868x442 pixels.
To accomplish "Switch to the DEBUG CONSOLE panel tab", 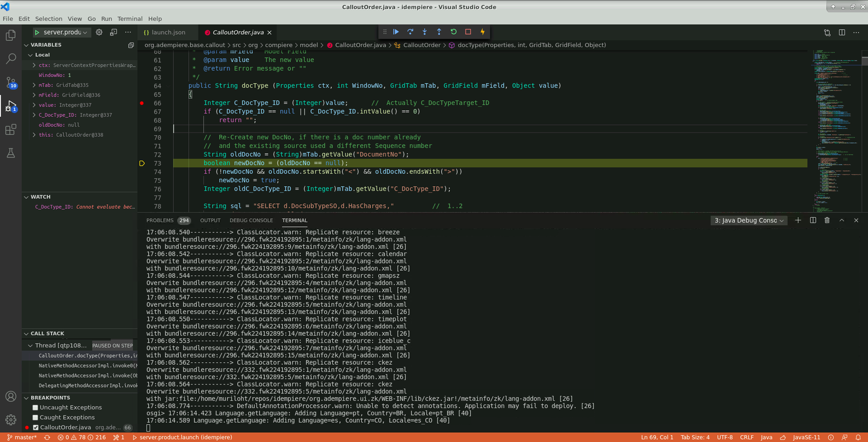I will (251, 220).
